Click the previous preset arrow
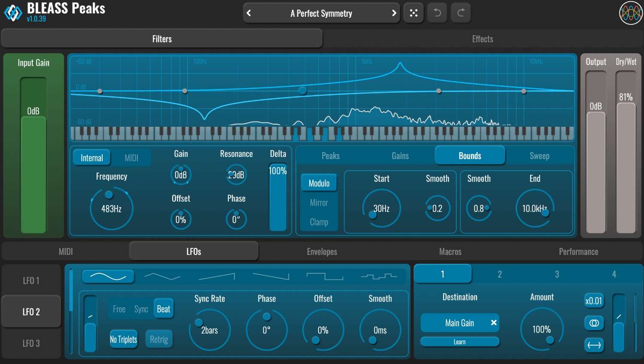Screen dimensions: 644x364 (249, 13)
